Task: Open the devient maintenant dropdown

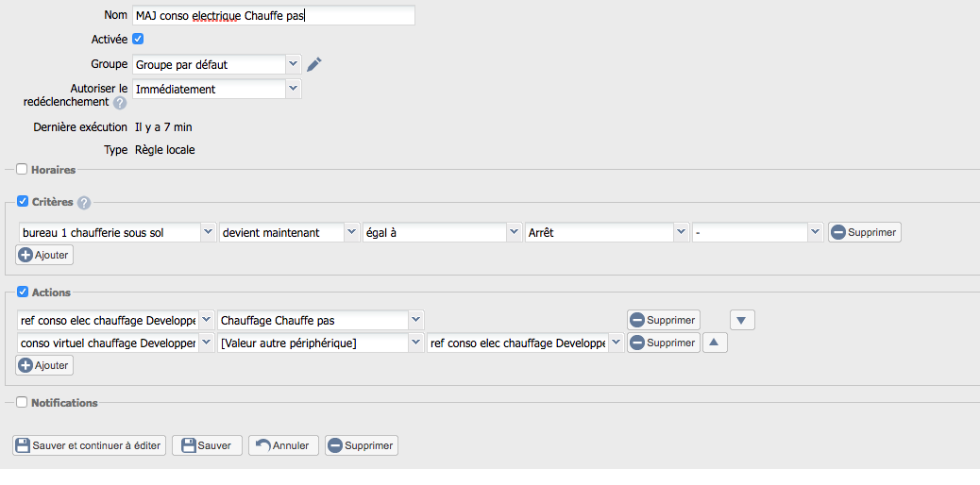Action: click(290, 232)
